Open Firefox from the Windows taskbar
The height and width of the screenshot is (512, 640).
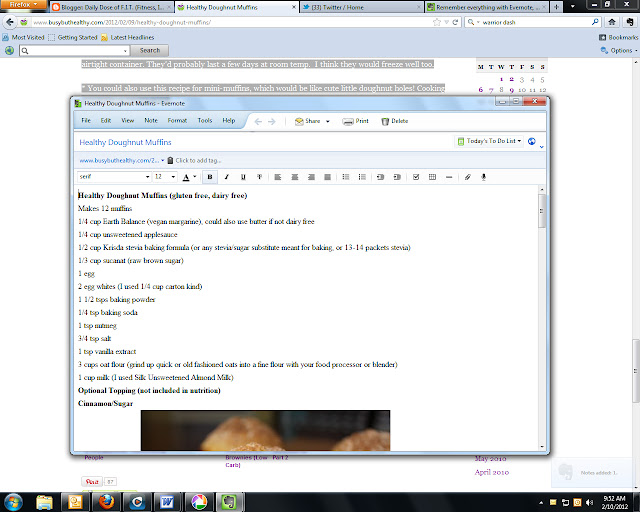pos(107,502)
